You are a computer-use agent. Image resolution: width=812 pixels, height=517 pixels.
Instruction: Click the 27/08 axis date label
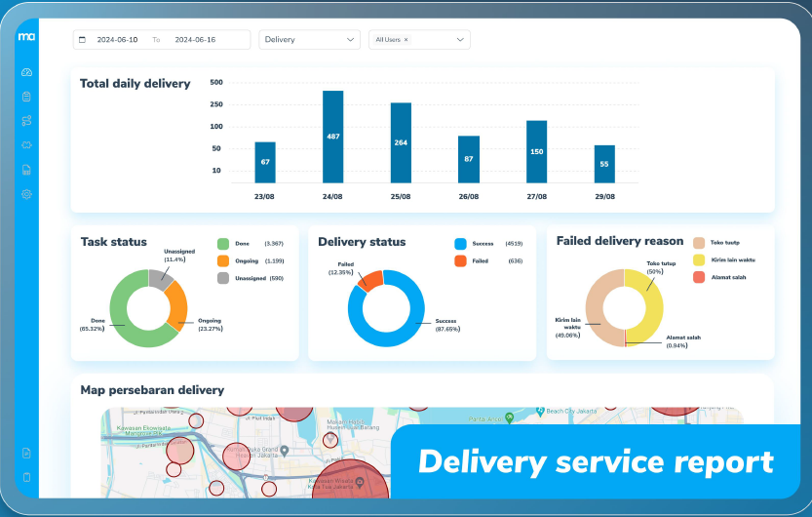[536, 197]
